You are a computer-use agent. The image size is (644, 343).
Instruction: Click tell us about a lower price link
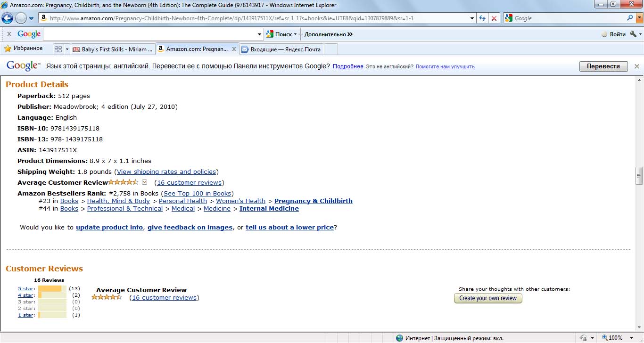pyautogui.click(x=290, y=228)
